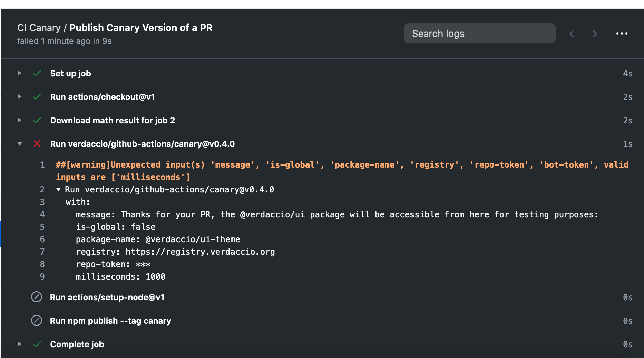Collapse the nested Run verdaccio log group
The width and height of the screenshot is (644, 358).
click(x=59, y=189)
